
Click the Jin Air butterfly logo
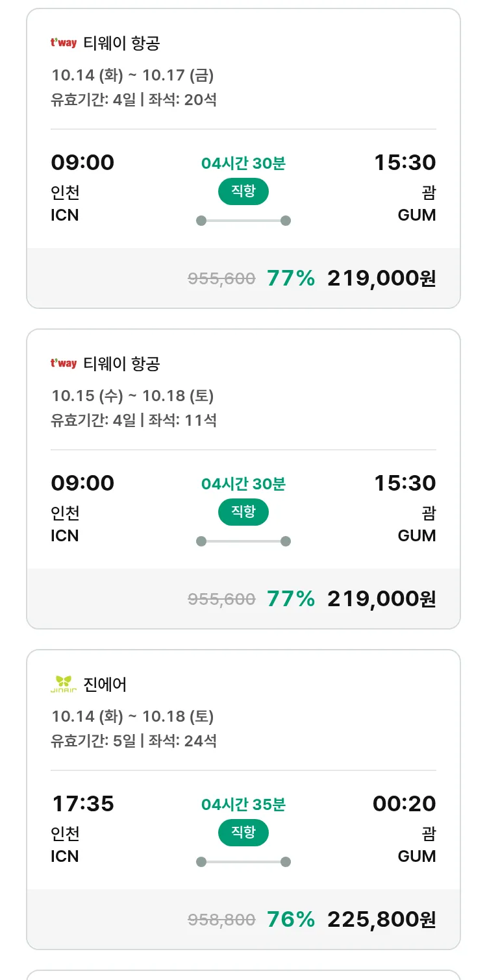pyautogui.click(x=64, y=684)
